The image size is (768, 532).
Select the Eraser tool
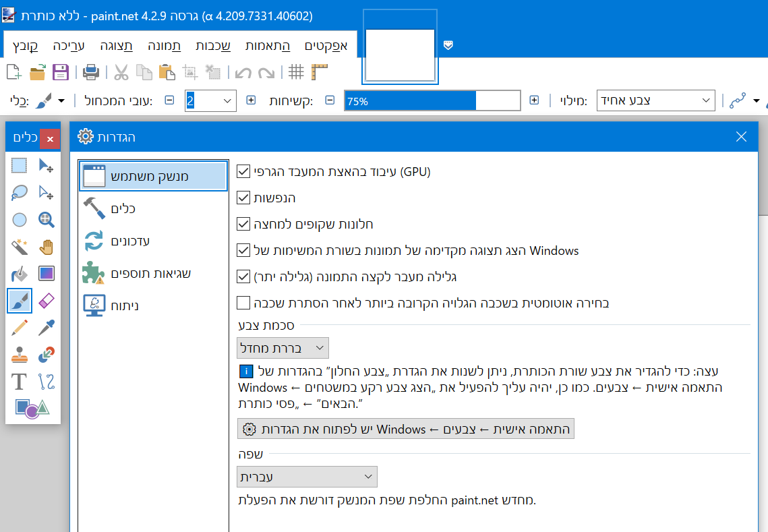pyautogui.click(x=46, y=300)
